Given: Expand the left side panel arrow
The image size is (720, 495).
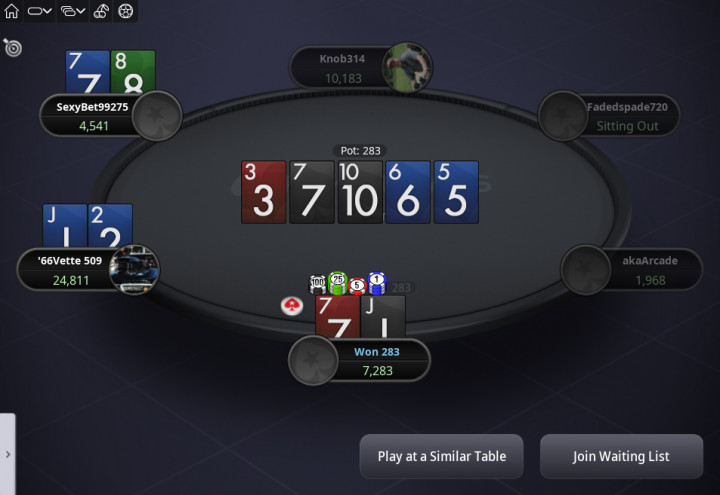Looking at the screenshot, I should pos(8,454).
